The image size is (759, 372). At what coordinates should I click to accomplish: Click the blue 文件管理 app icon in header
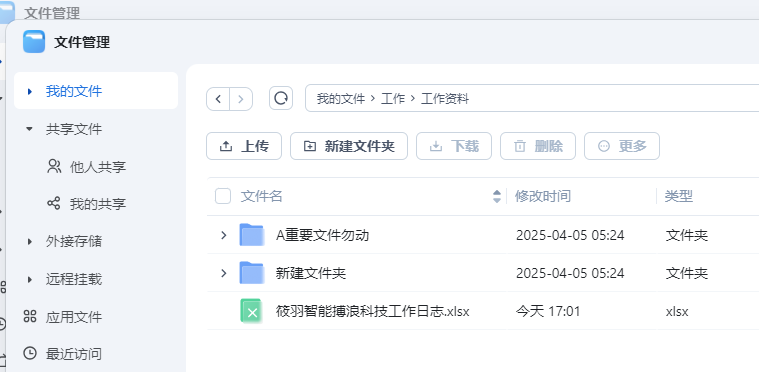34,42
